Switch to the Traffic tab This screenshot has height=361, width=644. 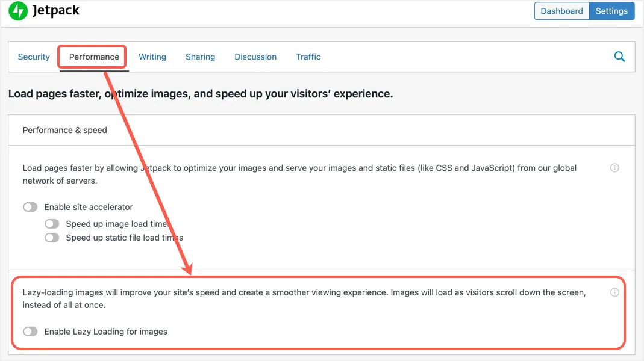point(308,57)
